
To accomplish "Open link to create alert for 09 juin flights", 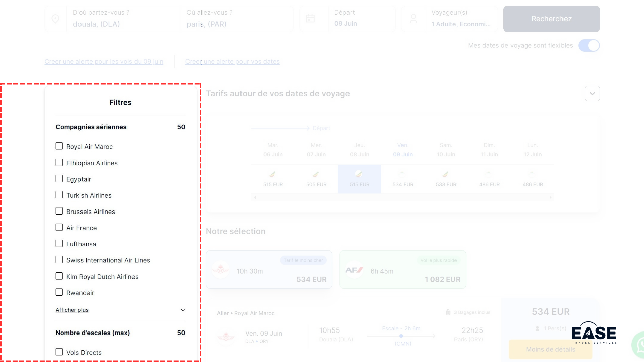I will (104, 62).
